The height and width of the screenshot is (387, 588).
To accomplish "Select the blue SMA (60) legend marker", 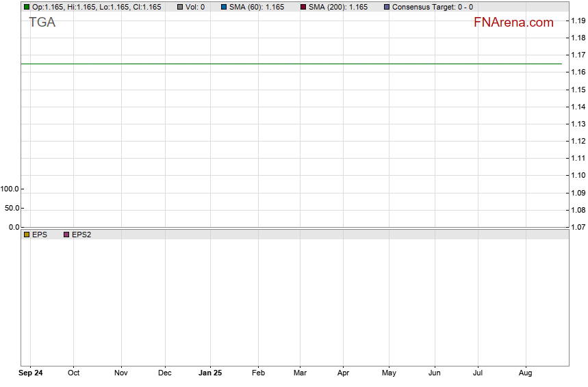I will point(224,7).
